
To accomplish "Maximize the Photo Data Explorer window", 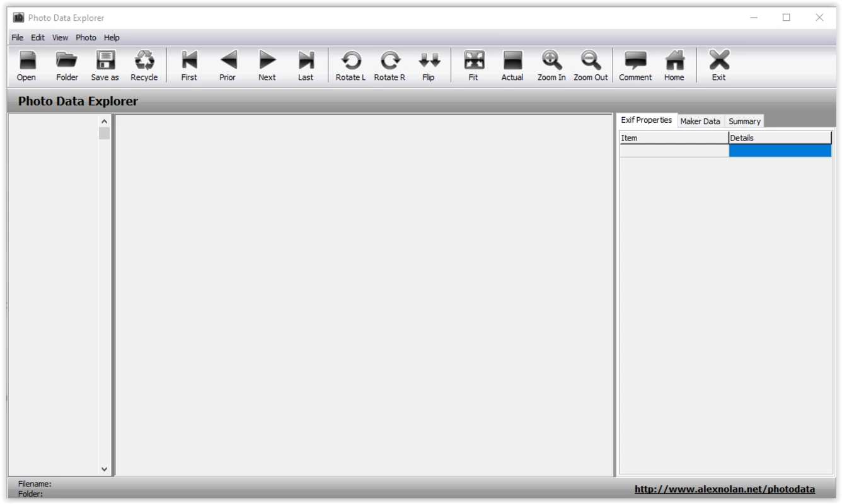I will click(787, 18).
